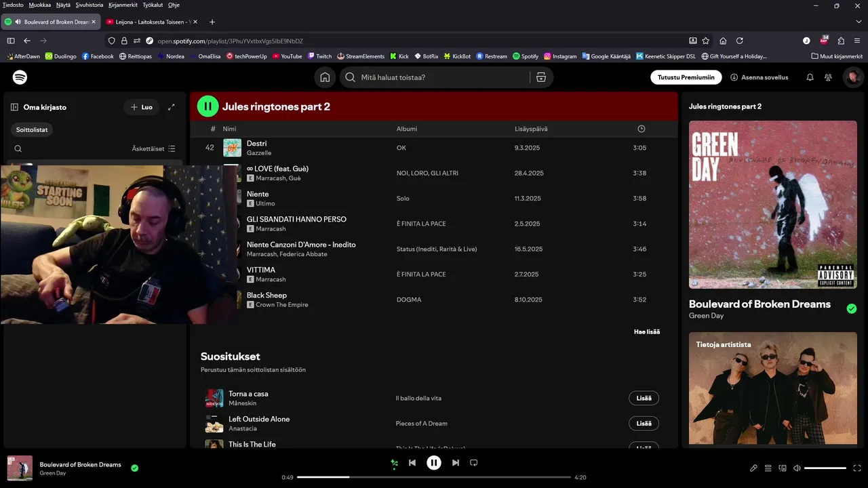
Task: Sort by the Lisäyspäivä column header
Action: pyautogui.click(x=531, y=129)
